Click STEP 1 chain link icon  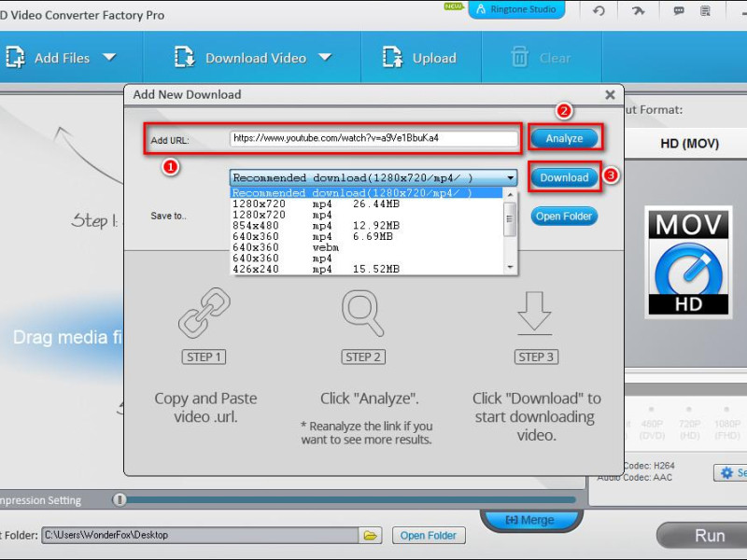204,313
